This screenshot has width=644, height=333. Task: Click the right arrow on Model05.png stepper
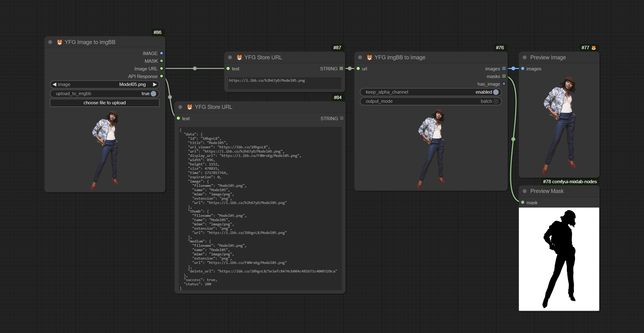point(155,84)
